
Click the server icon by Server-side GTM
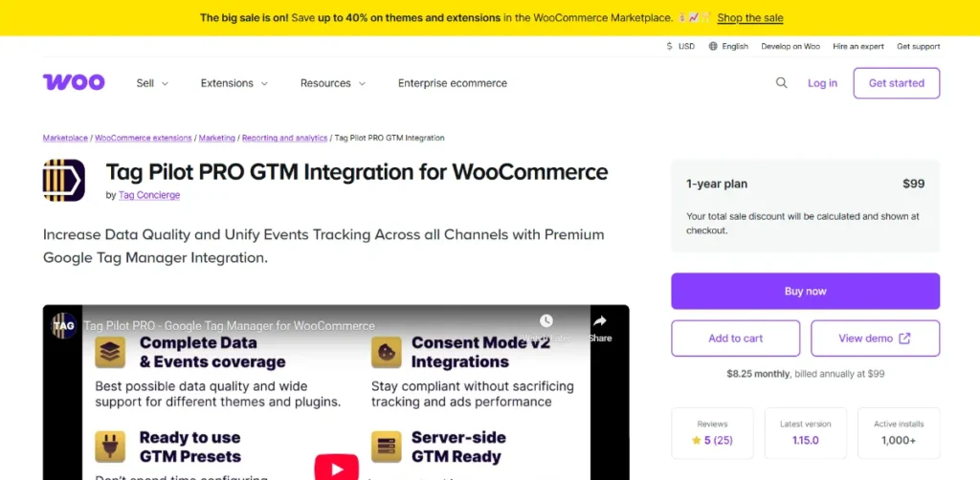coord(387,447)
